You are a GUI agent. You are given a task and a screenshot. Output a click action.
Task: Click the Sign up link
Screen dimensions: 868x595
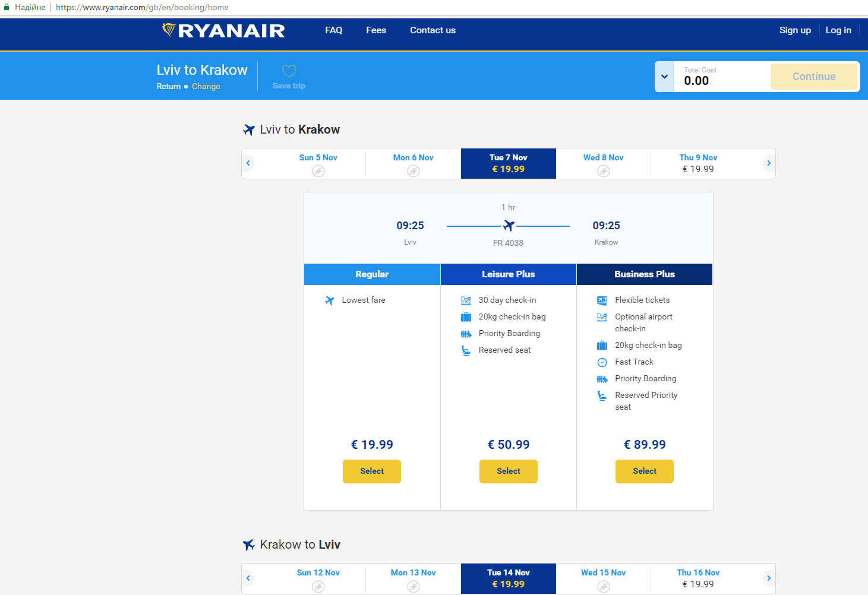(x=795, y=30)
